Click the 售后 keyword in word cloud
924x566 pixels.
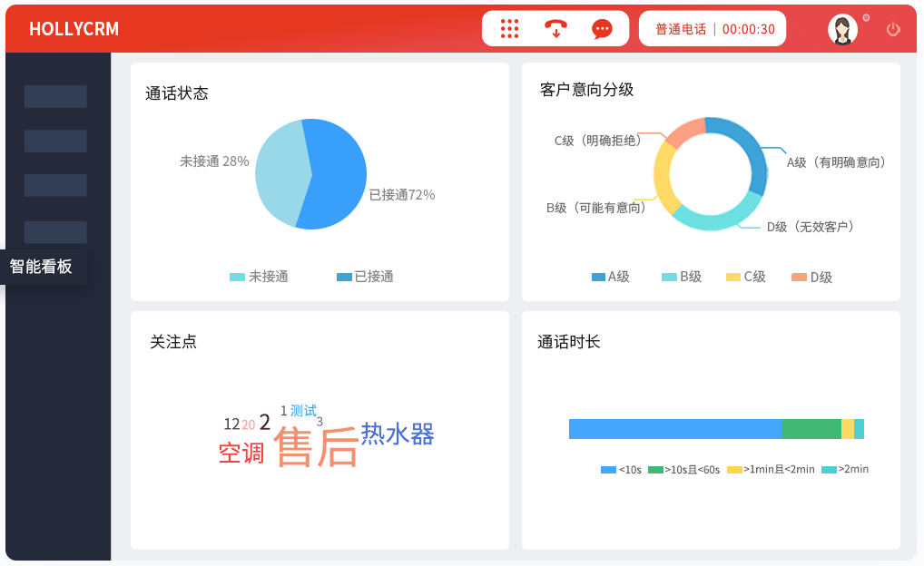[x=316, y=448]
